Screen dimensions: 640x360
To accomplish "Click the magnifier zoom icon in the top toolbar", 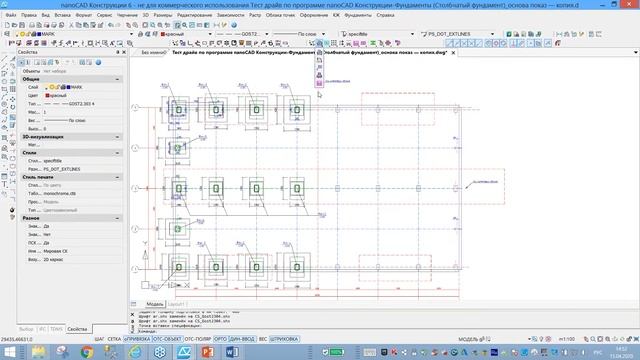I will pyautogui.click(x=184, y=25).
